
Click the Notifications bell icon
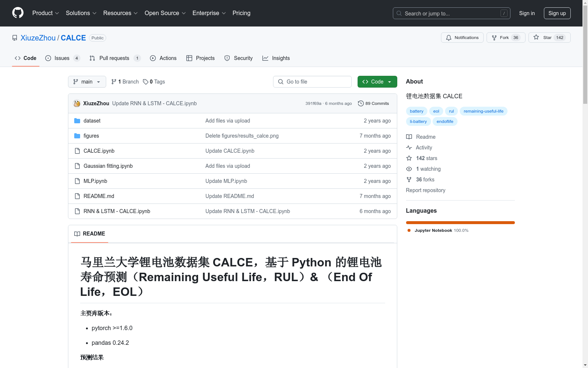pos(449,38)
